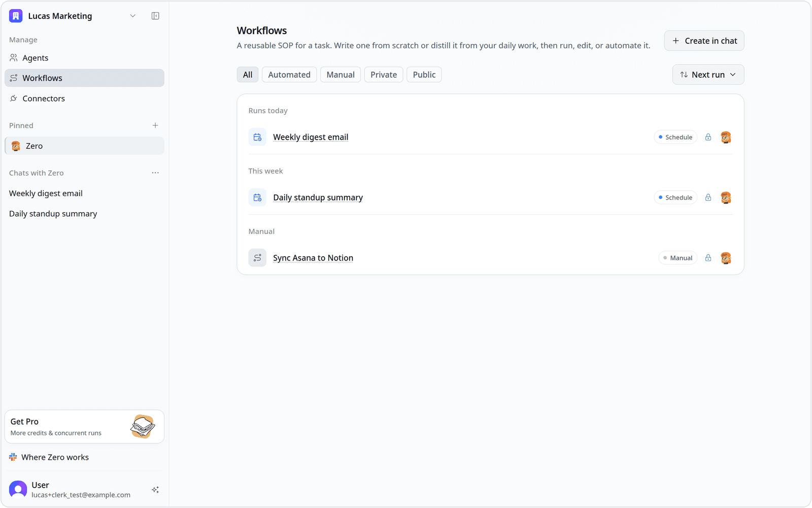The width and height of the screenshot is (812, 508).
Task: Select the Public filter tab
Action: pyautogui.click(x=424, y=75)
